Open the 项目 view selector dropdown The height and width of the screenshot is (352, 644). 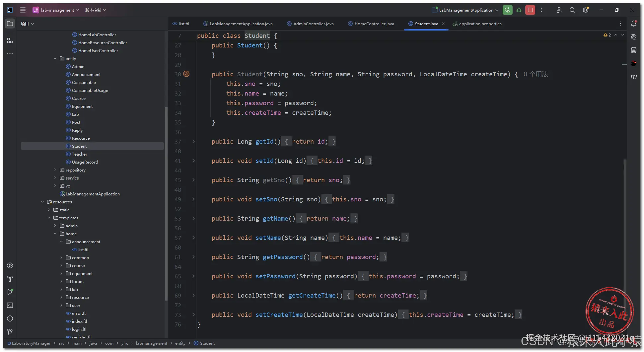coord(27,24)
